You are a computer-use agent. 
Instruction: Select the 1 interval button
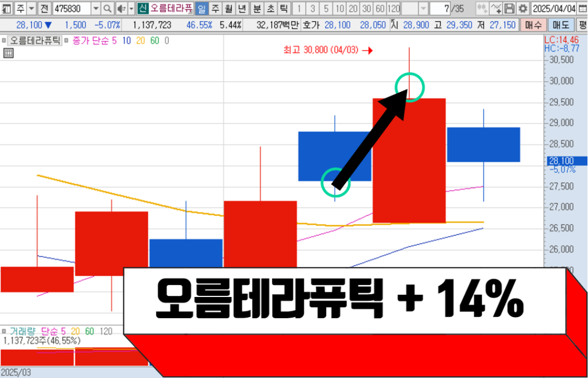[x=299, y=8]
